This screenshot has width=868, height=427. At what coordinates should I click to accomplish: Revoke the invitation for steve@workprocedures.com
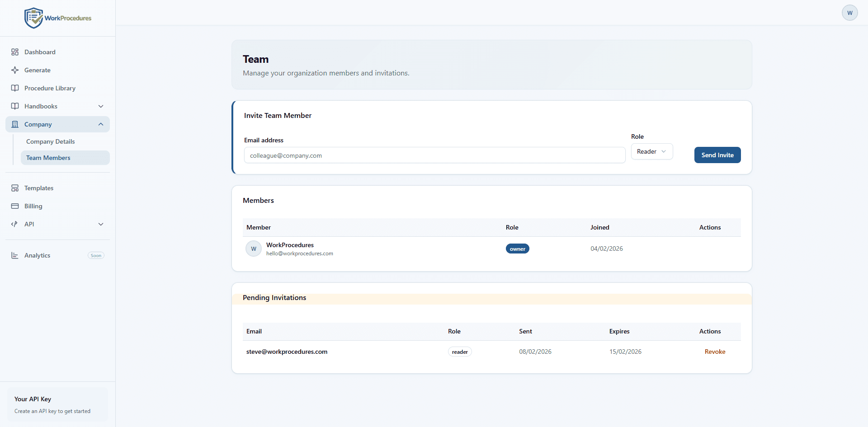(715, 352)
